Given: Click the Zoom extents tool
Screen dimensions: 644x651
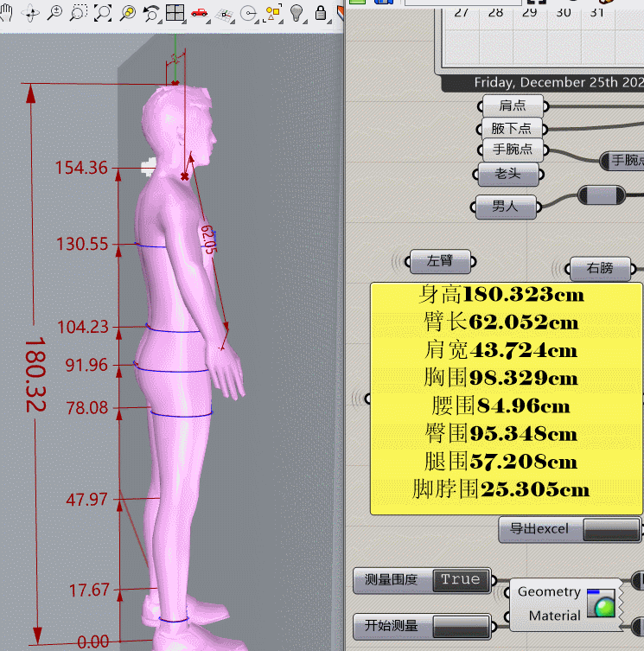Looking at the screenshot, I should coord(103,13).
